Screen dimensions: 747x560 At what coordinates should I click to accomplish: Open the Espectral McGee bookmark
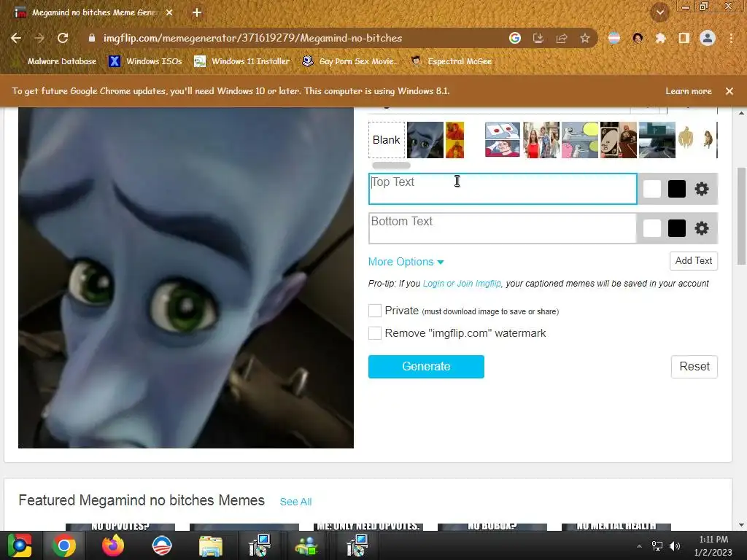click(452, 61)
